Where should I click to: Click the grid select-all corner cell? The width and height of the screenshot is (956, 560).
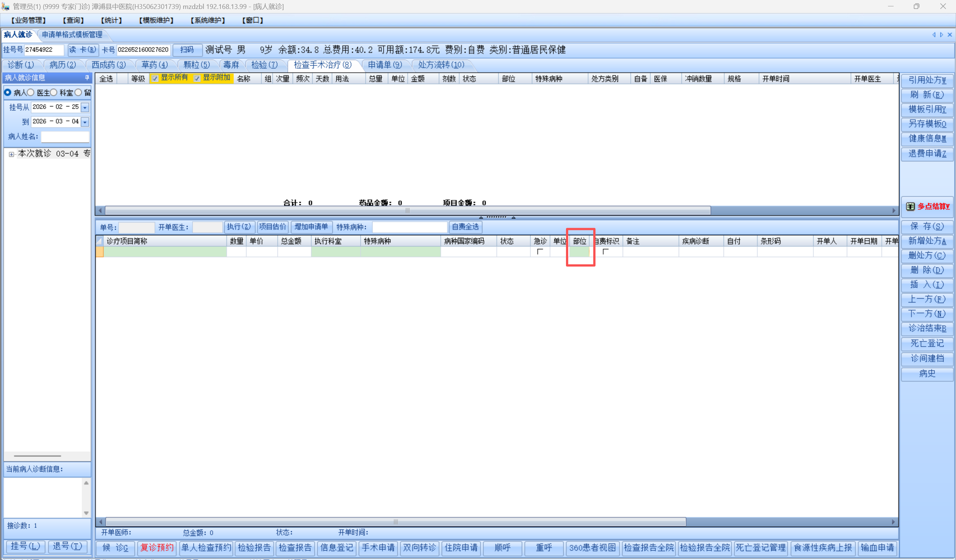[x=99, y=241]
